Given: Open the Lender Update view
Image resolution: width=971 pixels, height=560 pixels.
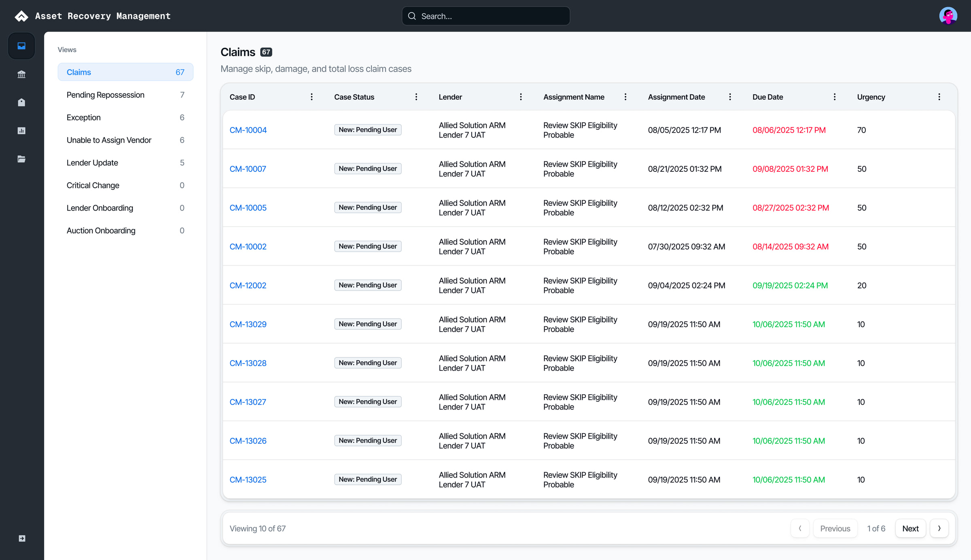Looking at the screenshot, I should point(125,163).
